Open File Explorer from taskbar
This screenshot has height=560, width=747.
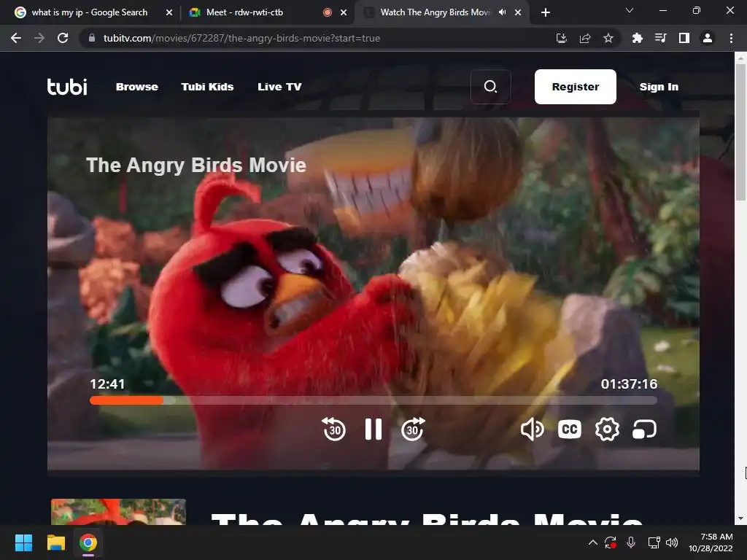(55, 542)
